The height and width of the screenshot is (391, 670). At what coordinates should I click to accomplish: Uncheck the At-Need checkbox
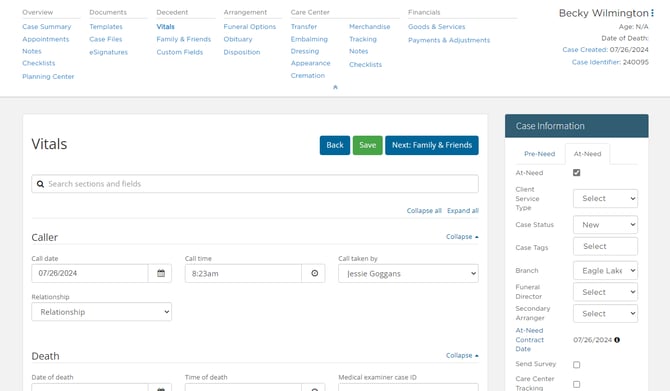[576, 173]
